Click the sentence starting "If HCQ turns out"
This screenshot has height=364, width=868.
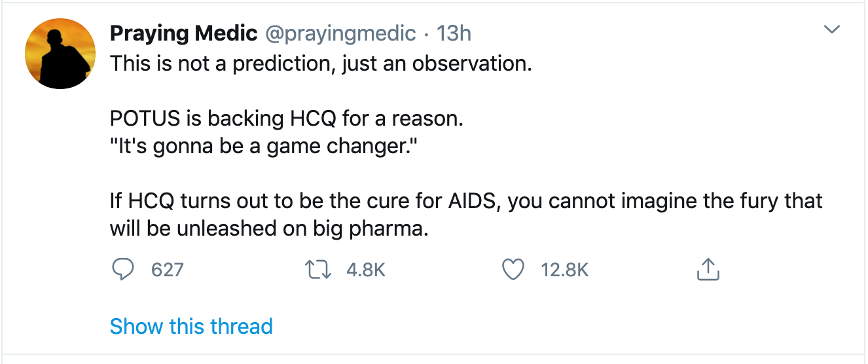(465, 201)
